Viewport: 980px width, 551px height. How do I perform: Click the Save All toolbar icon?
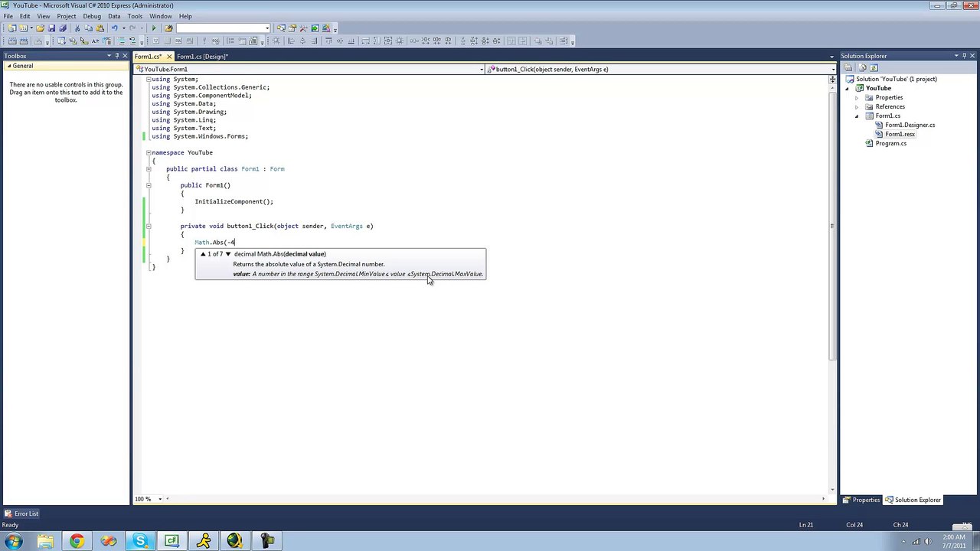(x=63, y=28)
